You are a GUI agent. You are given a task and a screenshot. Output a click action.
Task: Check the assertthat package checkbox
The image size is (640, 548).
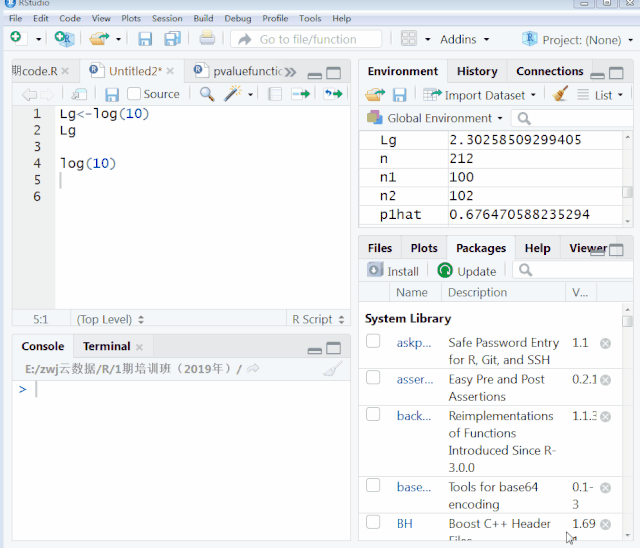click(373, 378)
